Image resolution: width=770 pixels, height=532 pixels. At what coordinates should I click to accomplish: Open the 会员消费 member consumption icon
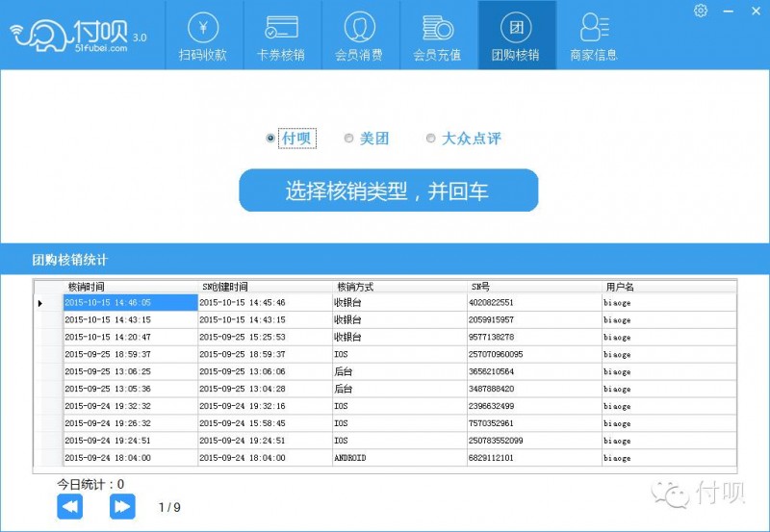(359, 36)
